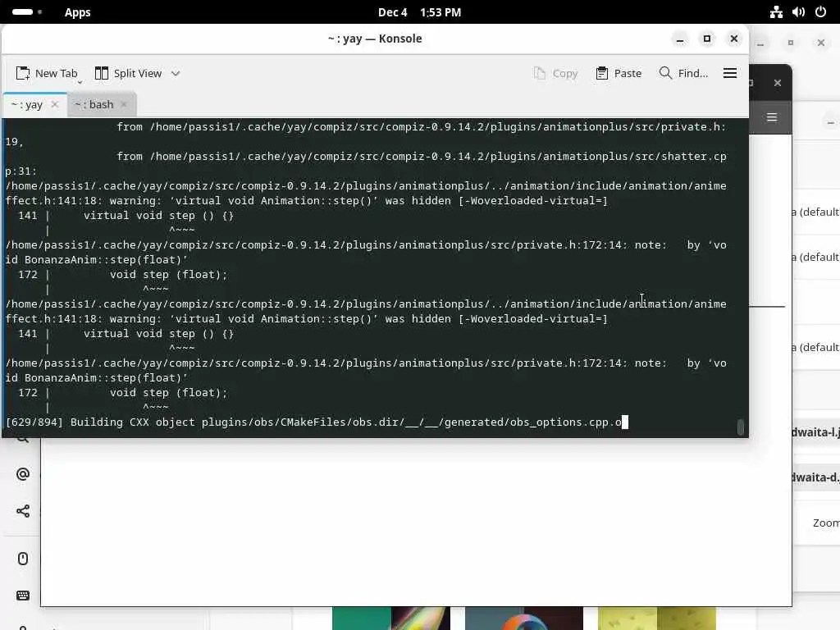The width and height of the screenshot is (840, 630).
Task: Click the volume speaker icon
Action: coord(798,11)
